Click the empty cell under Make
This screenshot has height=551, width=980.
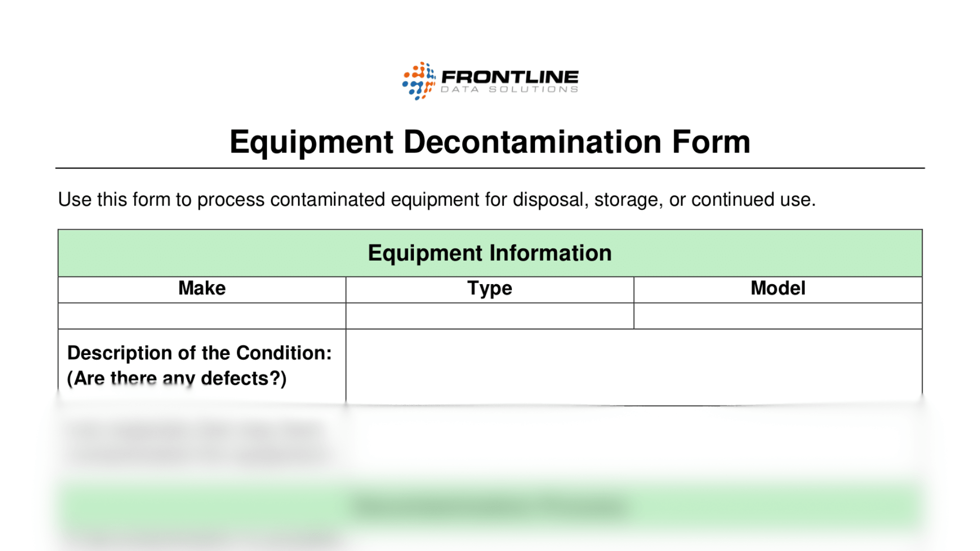[202, 316]
